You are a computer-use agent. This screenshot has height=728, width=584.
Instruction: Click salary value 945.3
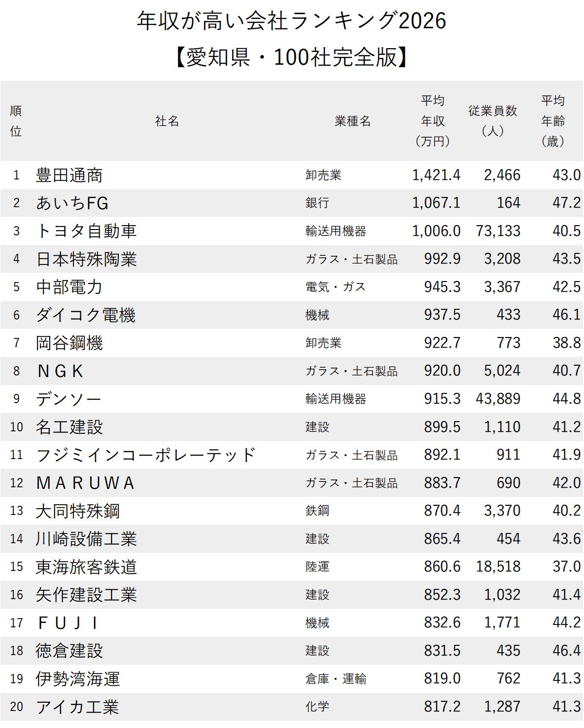pyautogui.click(x=442, y=287)
